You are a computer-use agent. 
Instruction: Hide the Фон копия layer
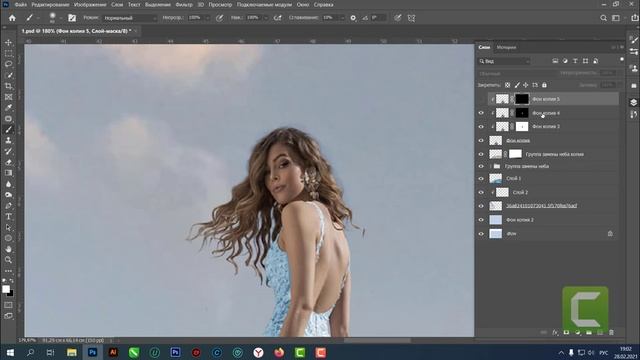(x=481, y=140)
